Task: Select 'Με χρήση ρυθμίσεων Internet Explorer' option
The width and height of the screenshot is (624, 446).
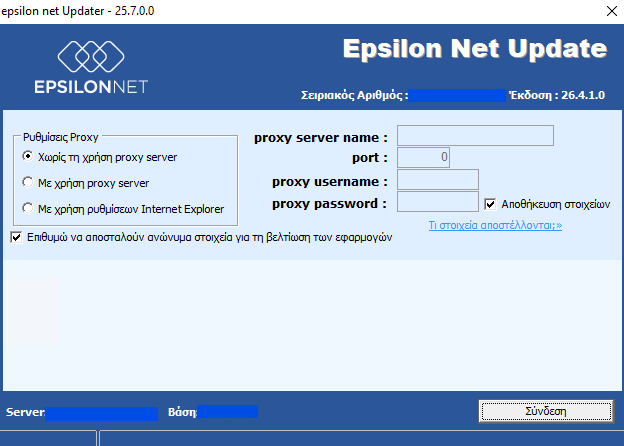Action: pos(28,209)
